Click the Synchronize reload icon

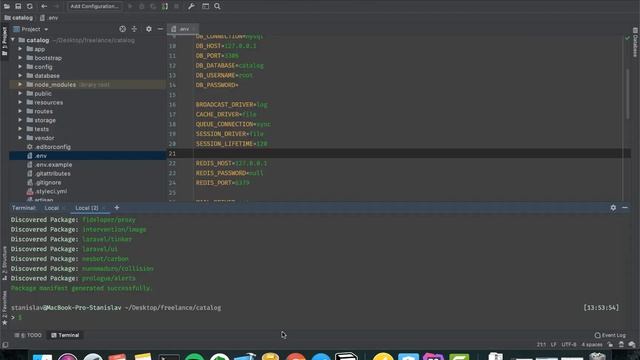coord(30,6)
